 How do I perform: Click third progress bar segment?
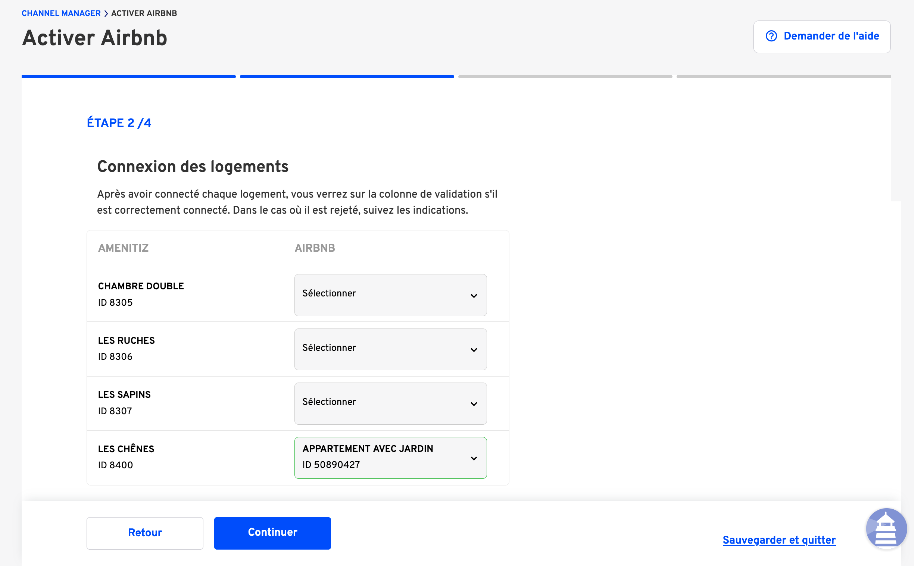coord(565,76)
